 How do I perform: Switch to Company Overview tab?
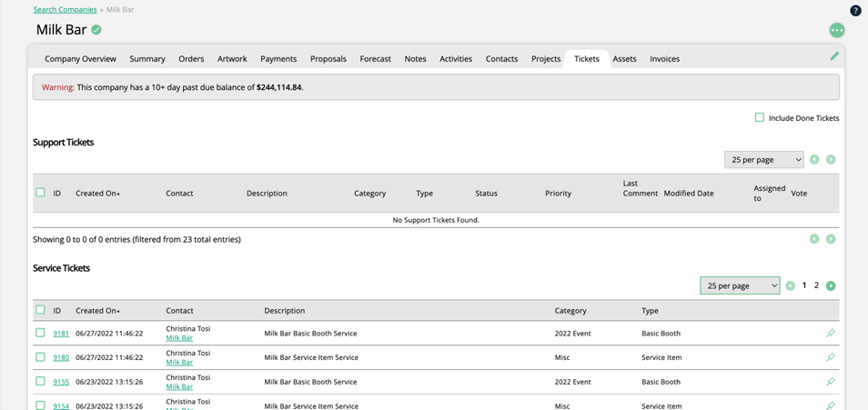81,59
